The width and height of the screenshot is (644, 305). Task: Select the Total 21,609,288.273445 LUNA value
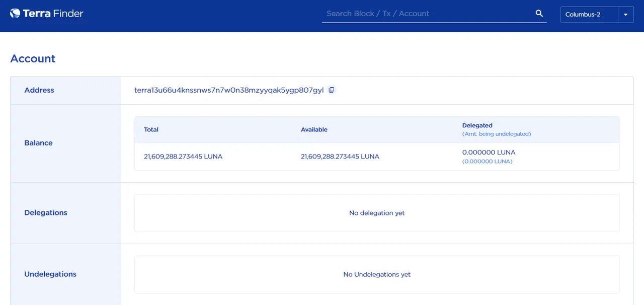click(x=183, y=157)
